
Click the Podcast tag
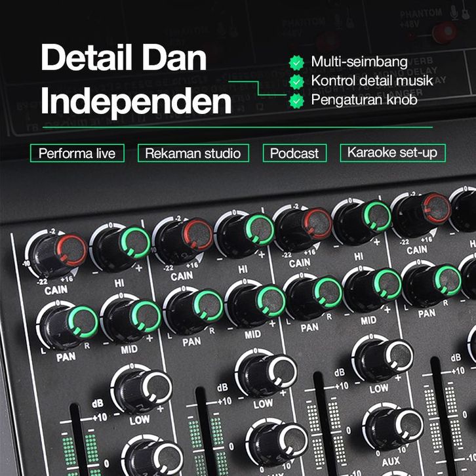[x=294, y=153]
